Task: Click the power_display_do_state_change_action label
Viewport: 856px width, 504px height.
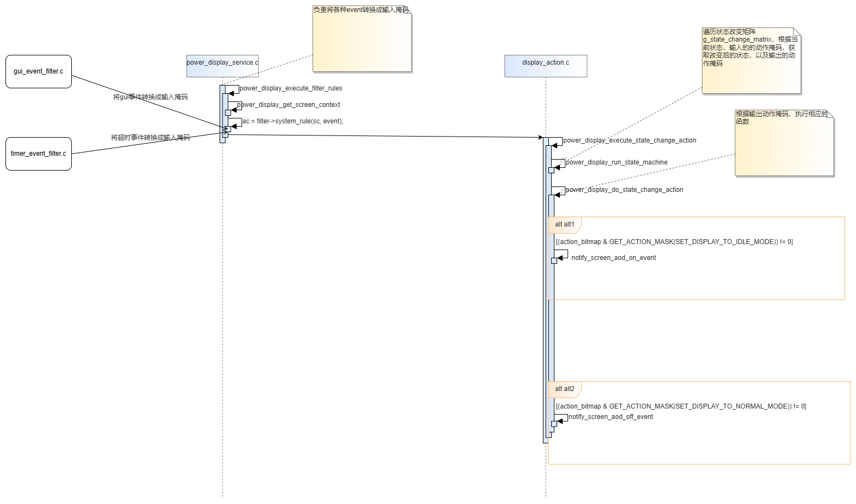Action: pos(625,190)
